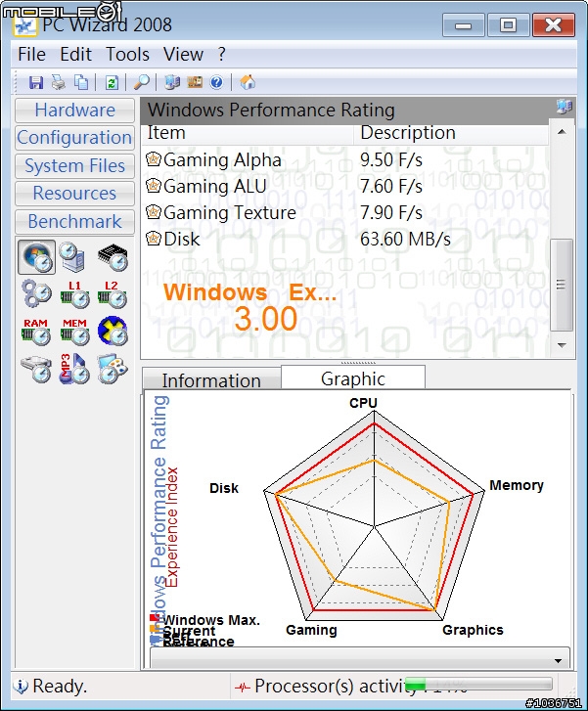The height and width of the screenshot is (711, 588).
Task: Select the gears benchmark icon
Action: click(37, 294)
